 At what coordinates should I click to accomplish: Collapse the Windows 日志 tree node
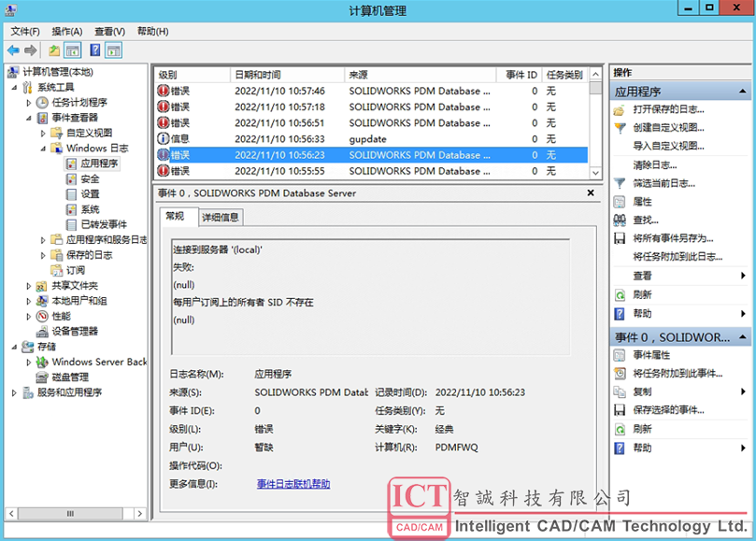point(43,149)
